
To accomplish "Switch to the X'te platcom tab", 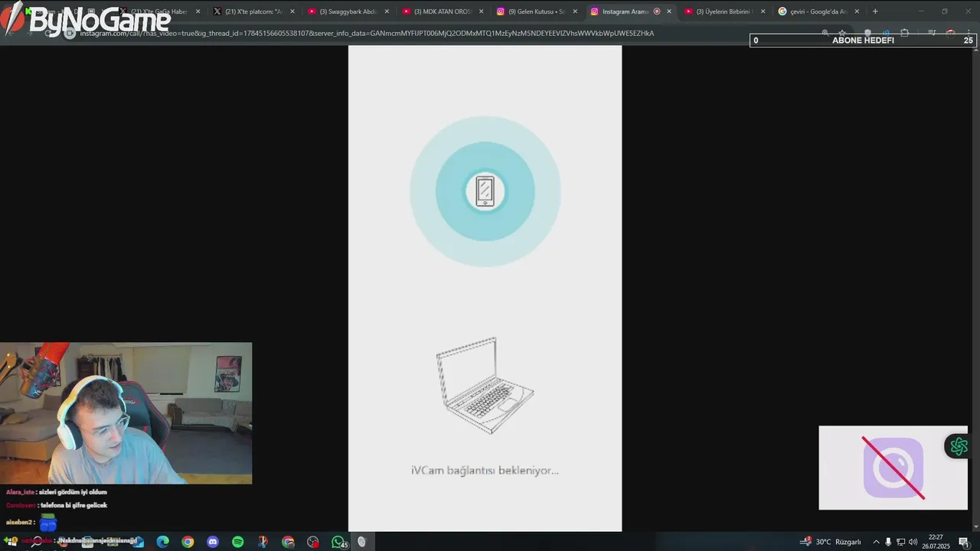I will 253,11.
